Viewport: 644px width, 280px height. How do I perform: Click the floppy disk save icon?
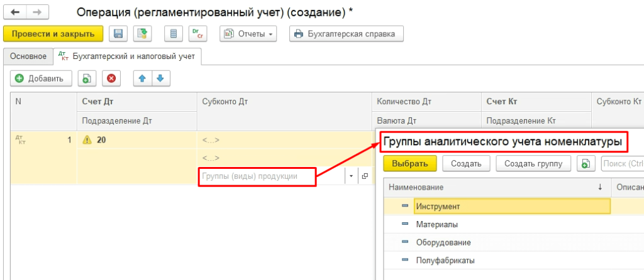point(118,34)
